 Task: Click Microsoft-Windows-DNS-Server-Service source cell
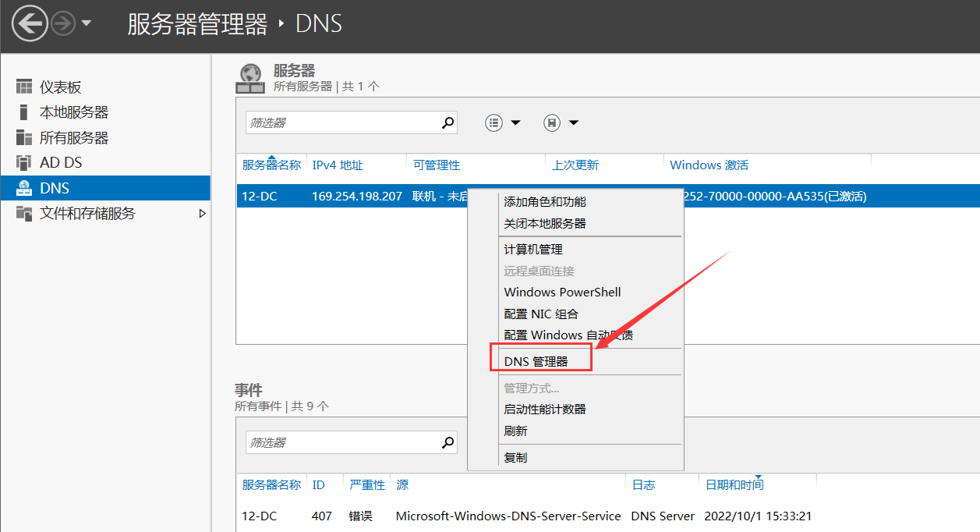[508, 516]
